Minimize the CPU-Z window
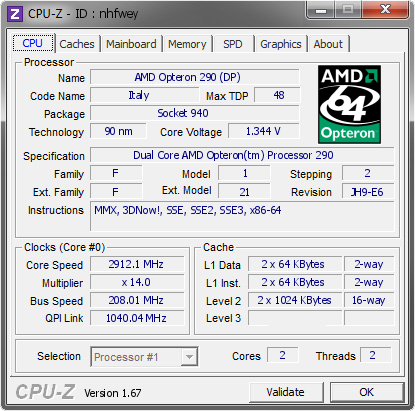 point(321,10)
